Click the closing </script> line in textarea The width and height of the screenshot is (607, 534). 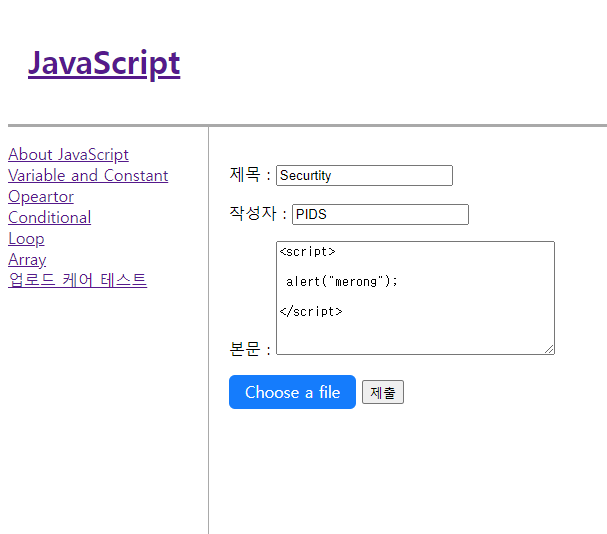[311, 311]
